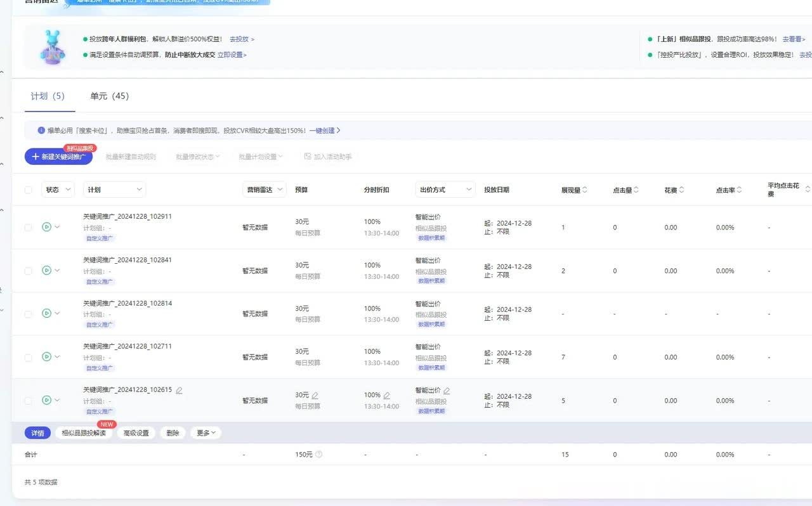Screen dimensions: 812x506
Task: Open the 营销雷达 dropdown
Action: coord(264,190)
